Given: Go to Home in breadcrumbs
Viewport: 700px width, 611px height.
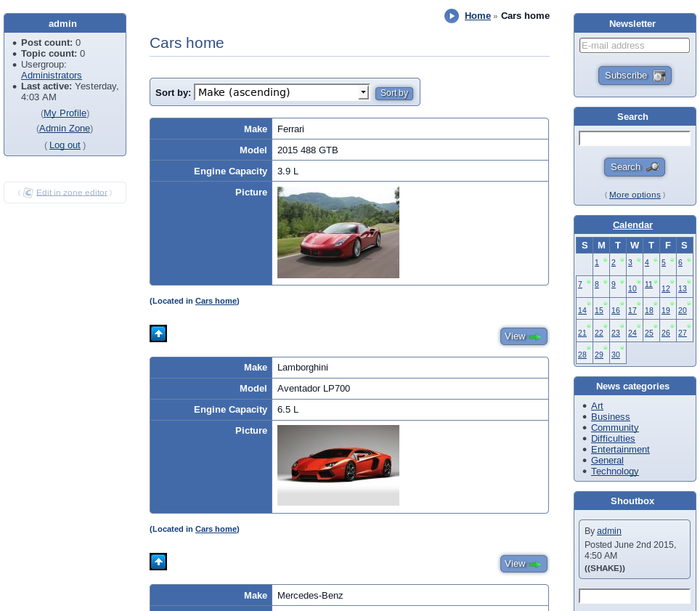Looking at the screenshot, I should [478, 16].
